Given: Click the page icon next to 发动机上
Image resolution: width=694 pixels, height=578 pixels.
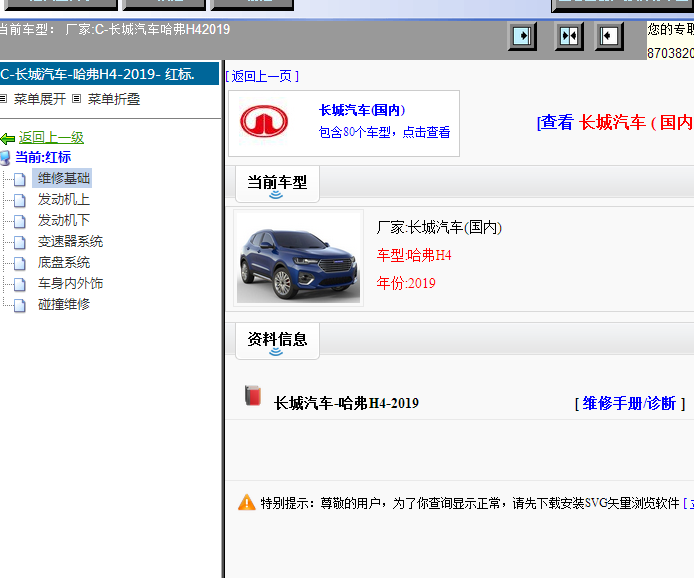Looking at the screenshot, I should click(19, 200).
